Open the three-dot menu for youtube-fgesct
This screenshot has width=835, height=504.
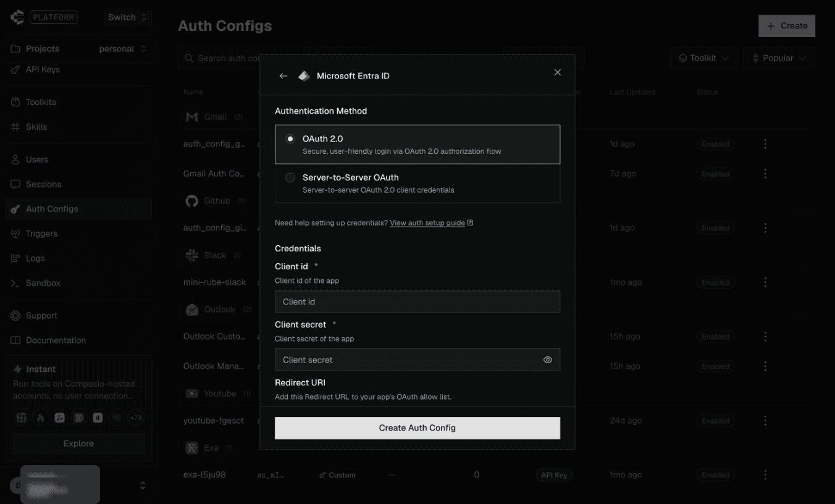pos(765,421)
